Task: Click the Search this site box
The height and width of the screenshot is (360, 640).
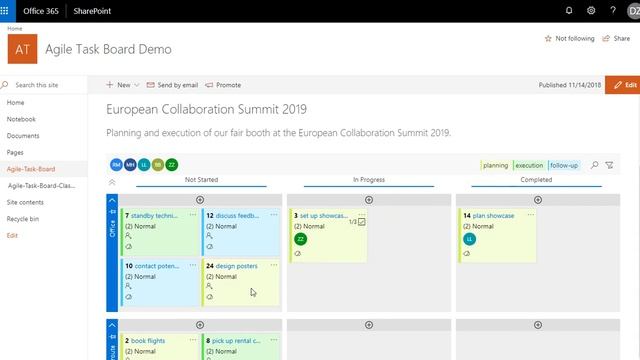Action: (44, 85)
